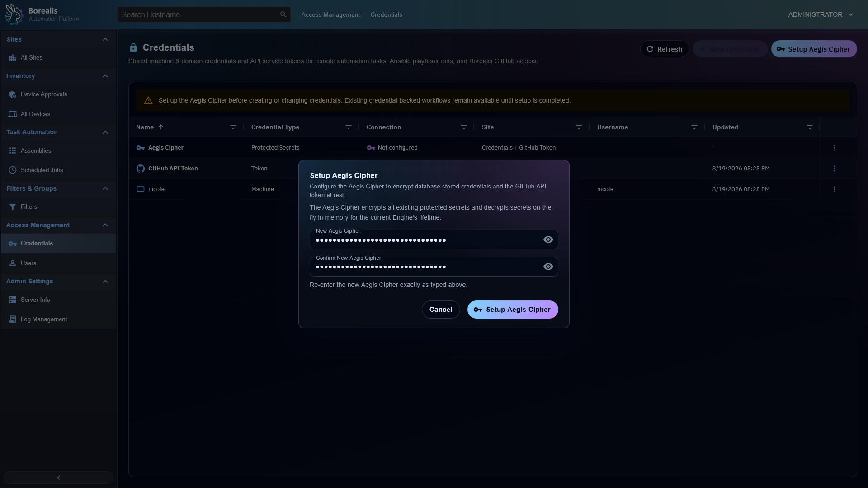Click the Filters funnel icon

point(13,207)
